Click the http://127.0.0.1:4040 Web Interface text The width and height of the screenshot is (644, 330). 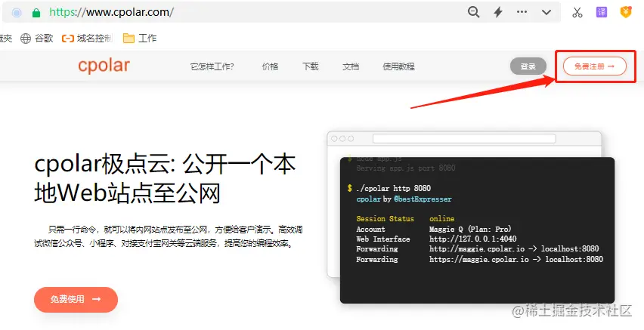(472, 239)
